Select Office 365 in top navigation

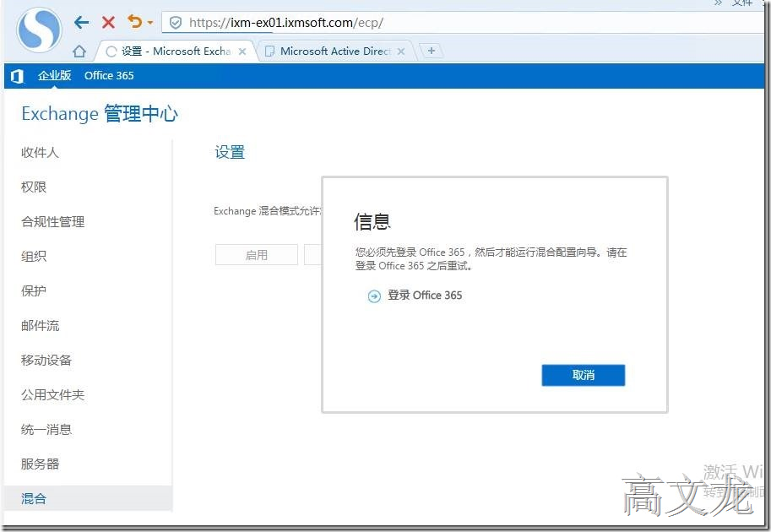click(109, 76)
